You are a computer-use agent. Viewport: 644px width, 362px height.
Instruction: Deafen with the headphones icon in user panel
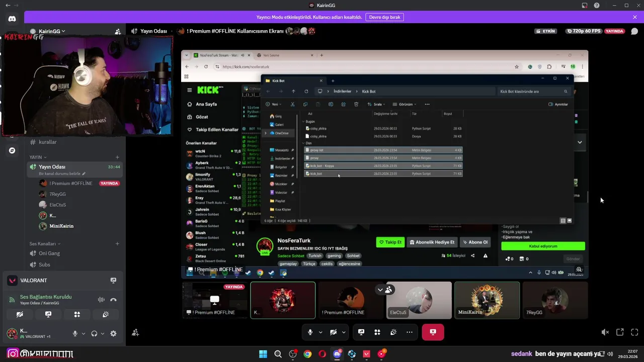click(x=94, y=333)
